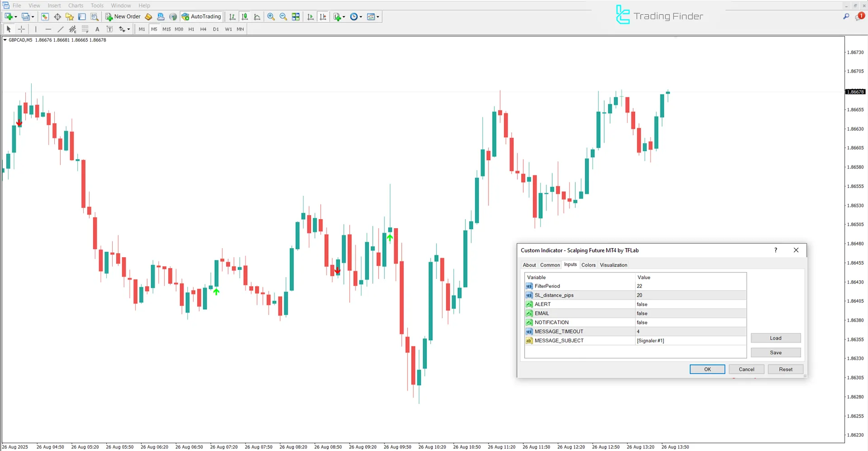
Task: Click the Load button to load settings
Action: point(775,338)
